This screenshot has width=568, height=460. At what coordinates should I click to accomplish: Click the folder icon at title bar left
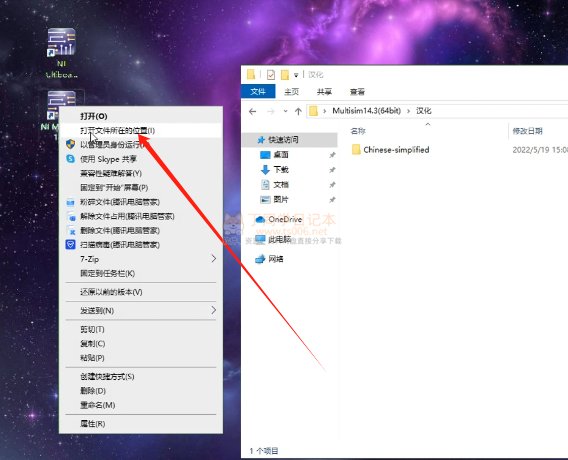[x=251, y=74]
